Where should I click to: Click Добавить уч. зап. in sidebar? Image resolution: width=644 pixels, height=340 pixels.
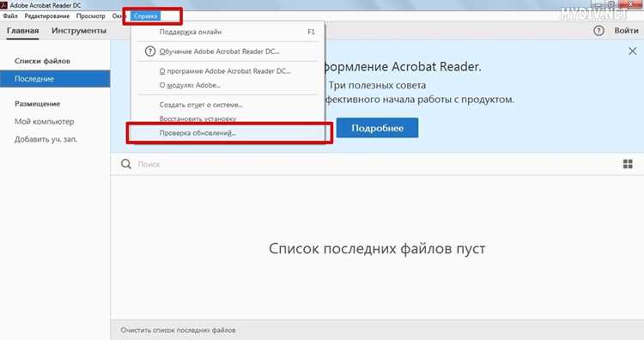(x=46, y=139)
